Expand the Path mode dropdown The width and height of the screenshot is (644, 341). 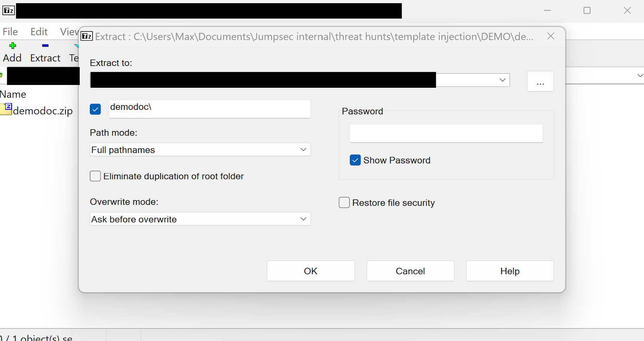point(303,150)
